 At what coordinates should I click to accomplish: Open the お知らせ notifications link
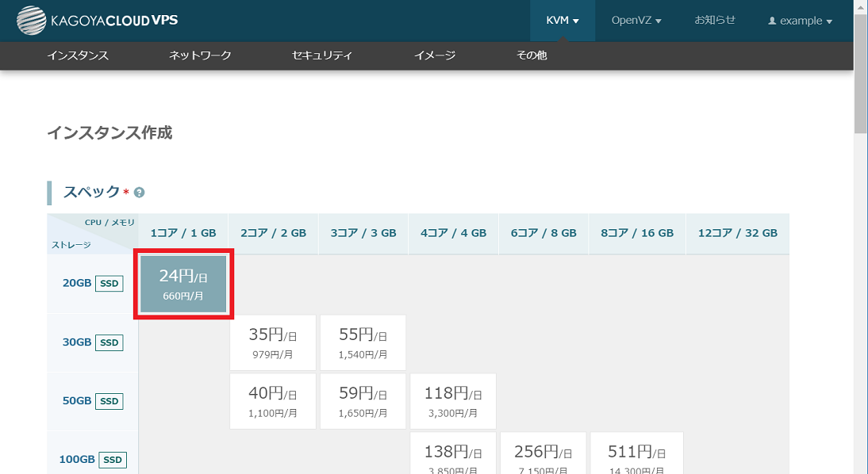[x=715, y=21]
